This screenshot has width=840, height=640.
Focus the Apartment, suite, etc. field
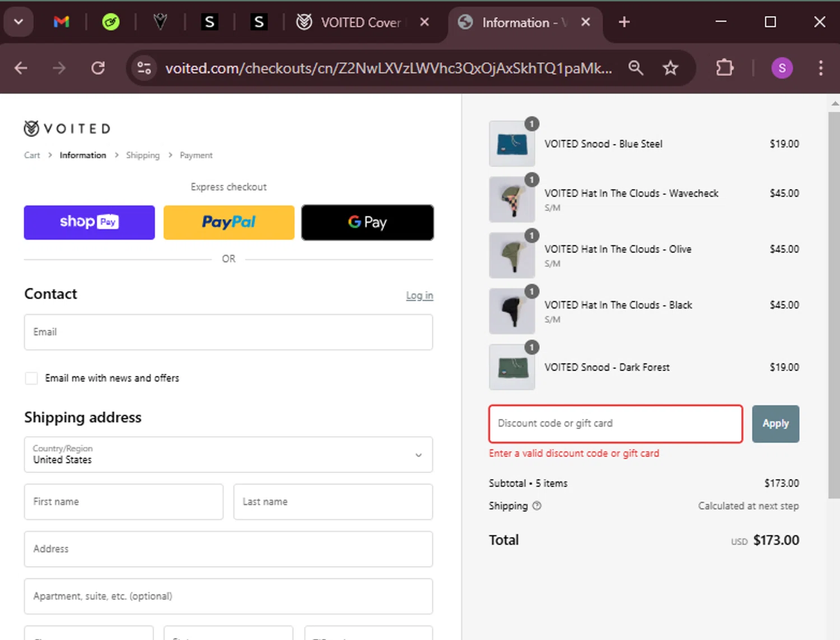[228, 596]
